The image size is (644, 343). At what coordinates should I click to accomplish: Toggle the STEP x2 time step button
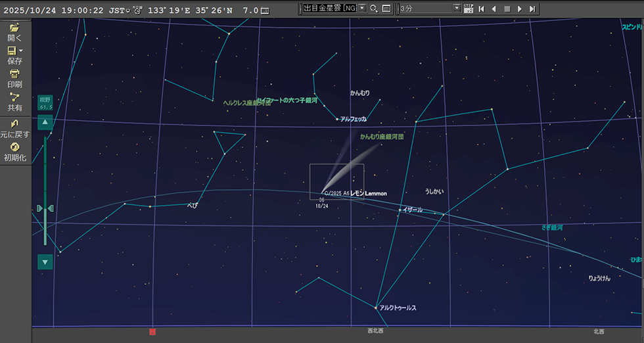point(469,9)
